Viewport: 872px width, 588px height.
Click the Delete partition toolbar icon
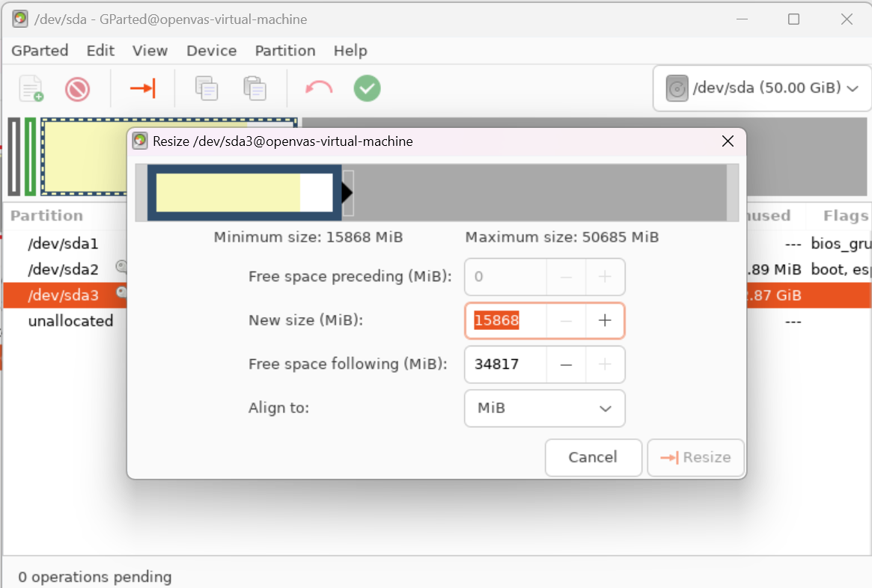77,89
